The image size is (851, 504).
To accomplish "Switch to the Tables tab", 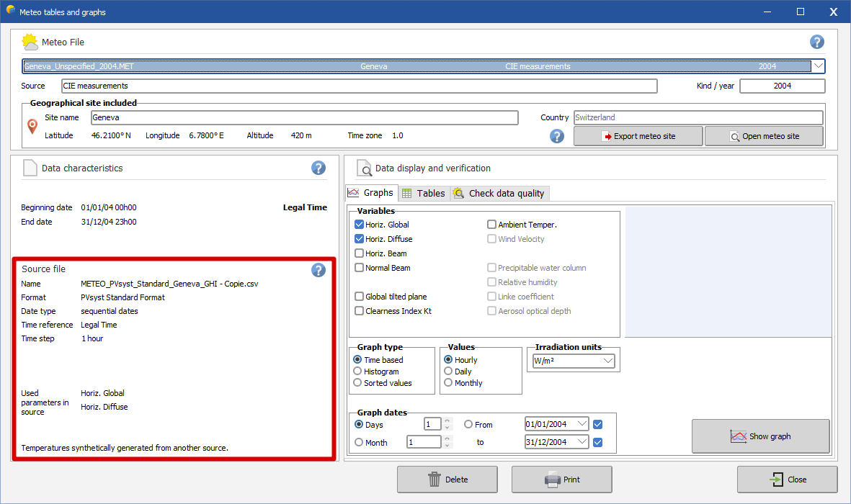I will point(424,193).
